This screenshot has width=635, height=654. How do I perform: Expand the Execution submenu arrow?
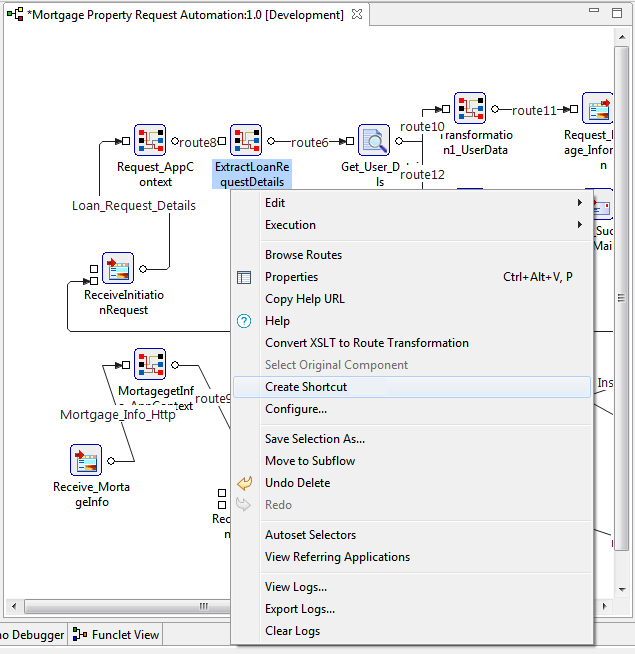580,225
